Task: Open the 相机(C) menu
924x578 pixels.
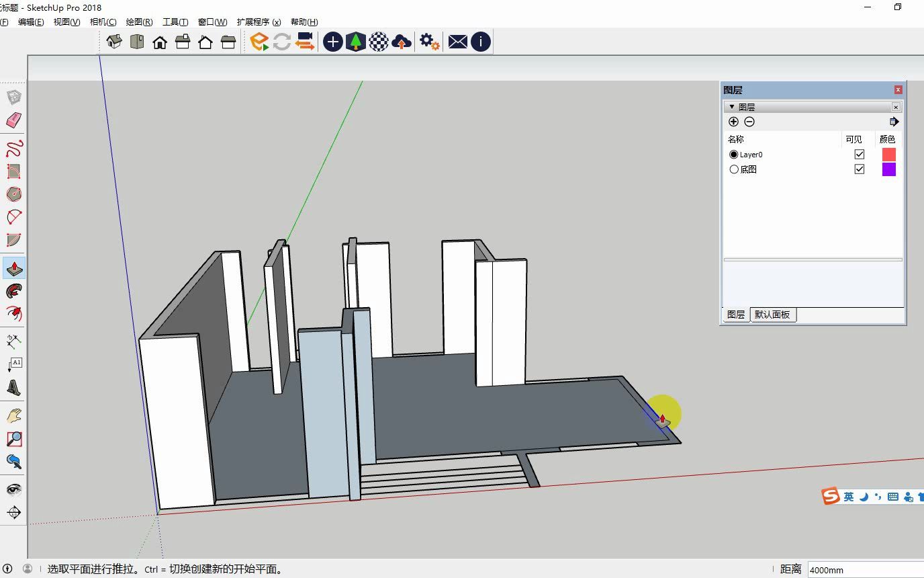Action: (x=103, y=22)
